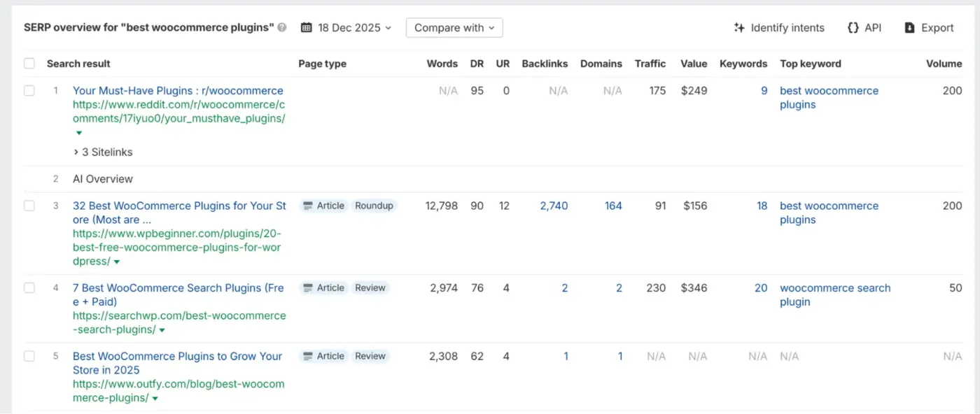Open the 18 Dec 2025 date dropdown

346,28
